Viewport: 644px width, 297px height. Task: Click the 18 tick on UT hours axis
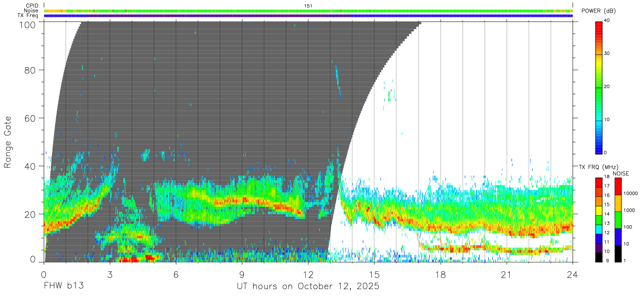[440, 274]
